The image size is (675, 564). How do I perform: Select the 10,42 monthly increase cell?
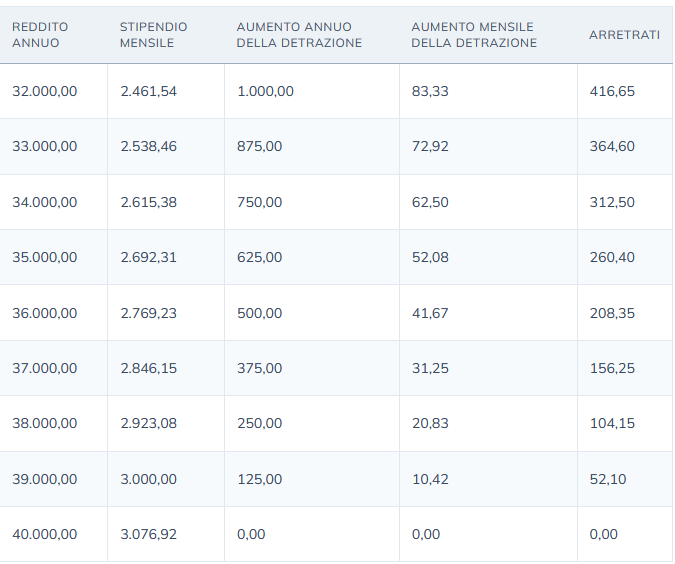(x=430, y=479)
